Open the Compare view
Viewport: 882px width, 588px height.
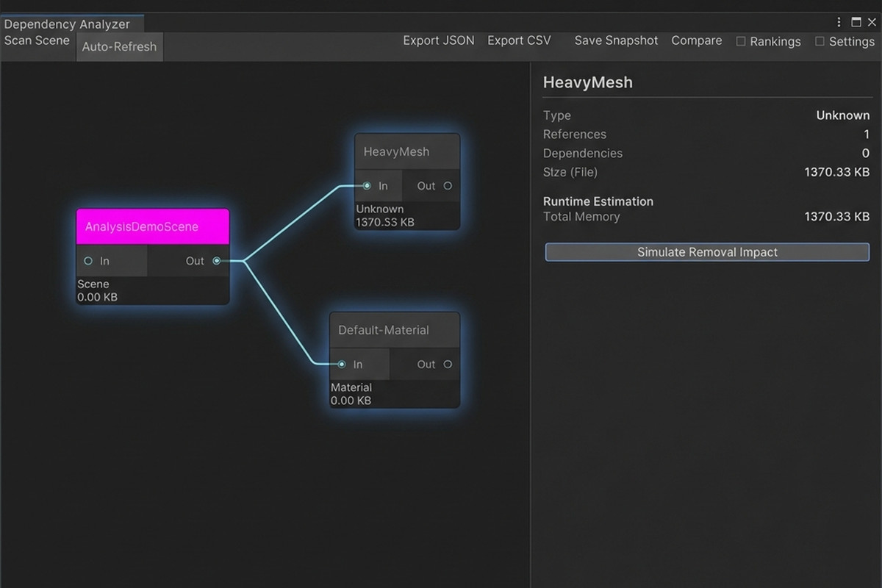click(696, 41)
